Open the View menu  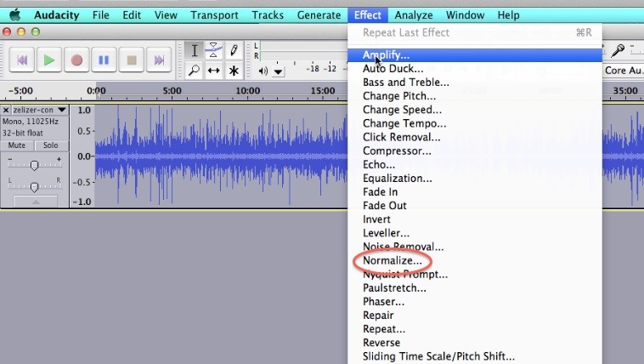pos(166,15)
